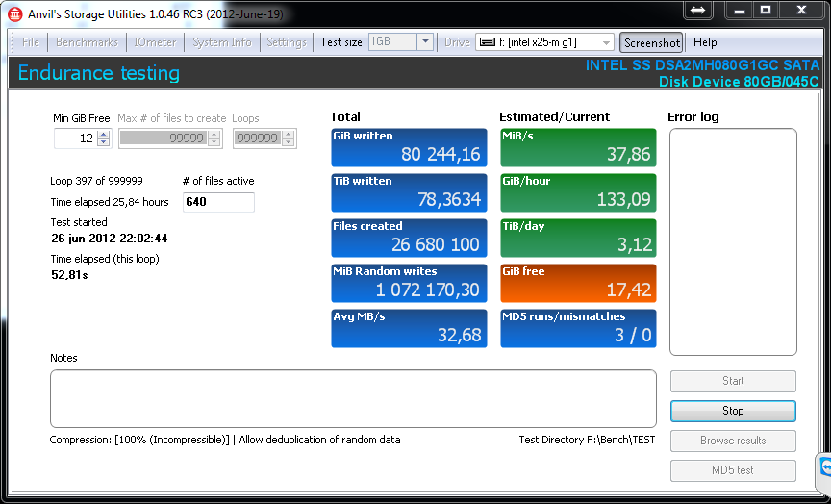Minimize the Anvil's Storage Utilities window

point(740,10)
